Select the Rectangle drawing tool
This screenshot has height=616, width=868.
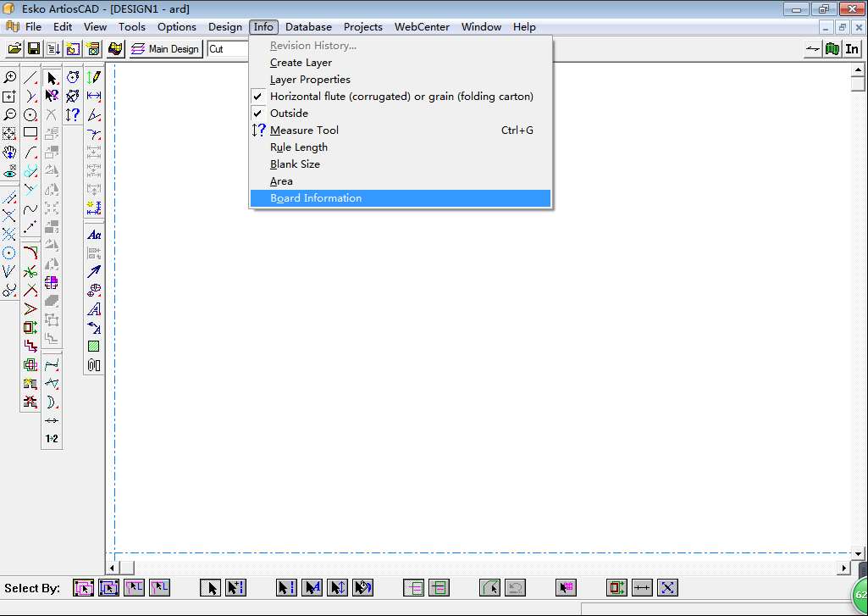[30, 133]
